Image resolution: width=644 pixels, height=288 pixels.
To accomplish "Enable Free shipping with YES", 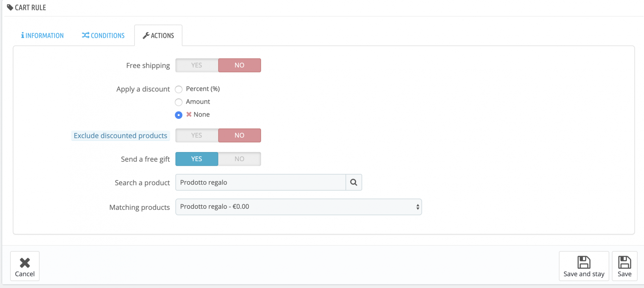I will 197,65.
